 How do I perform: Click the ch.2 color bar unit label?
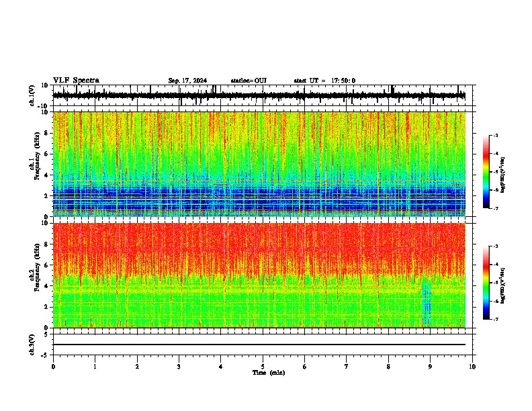(503, 285)
